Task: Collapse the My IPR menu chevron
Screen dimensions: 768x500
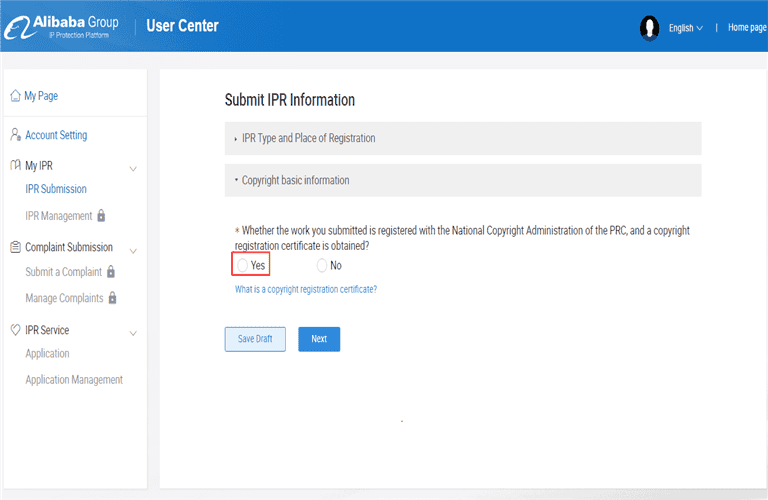Action: [133, 169]
